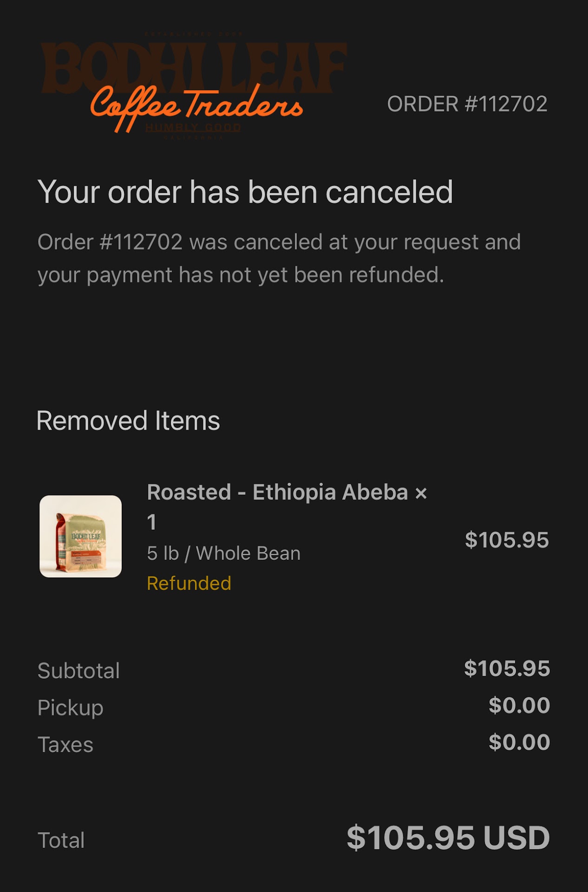The height and width of the screenshot is (892, 588).
Task: Click the Humbly Good tagline beneath the logo
Action: click(193, 128)
